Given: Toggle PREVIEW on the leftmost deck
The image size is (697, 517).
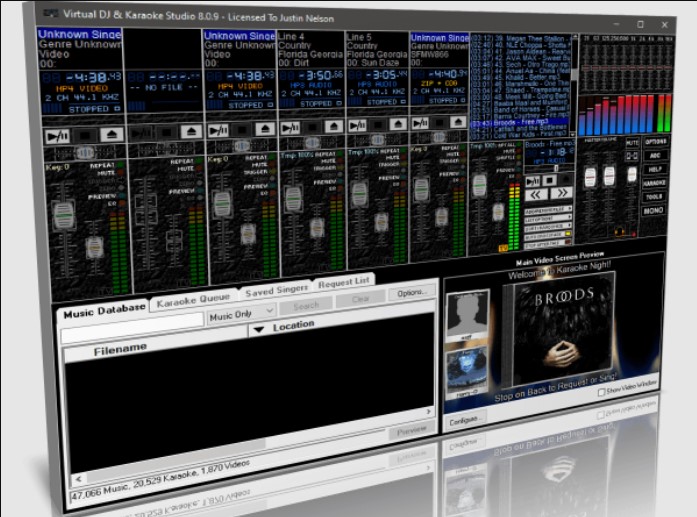Looking at the screenshot, I should tap(121, 196).
